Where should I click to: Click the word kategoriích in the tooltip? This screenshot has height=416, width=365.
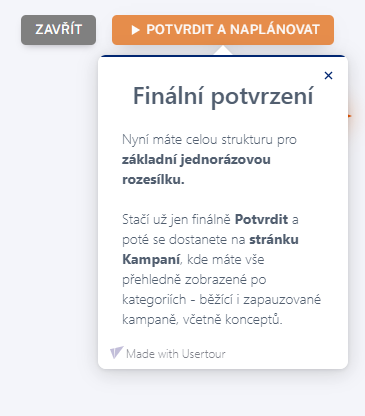pyautogui.click(x=154, y=300)
